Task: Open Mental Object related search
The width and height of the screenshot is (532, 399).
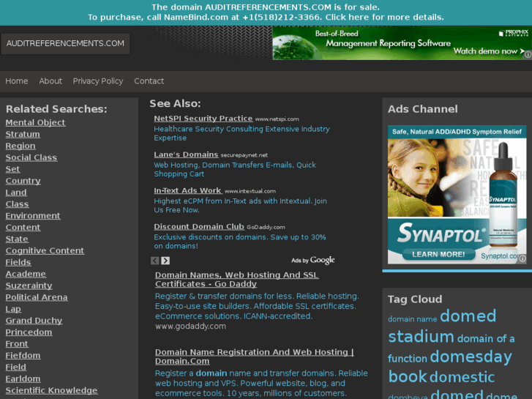Action: pyautogui.click(x=35, y=122)
